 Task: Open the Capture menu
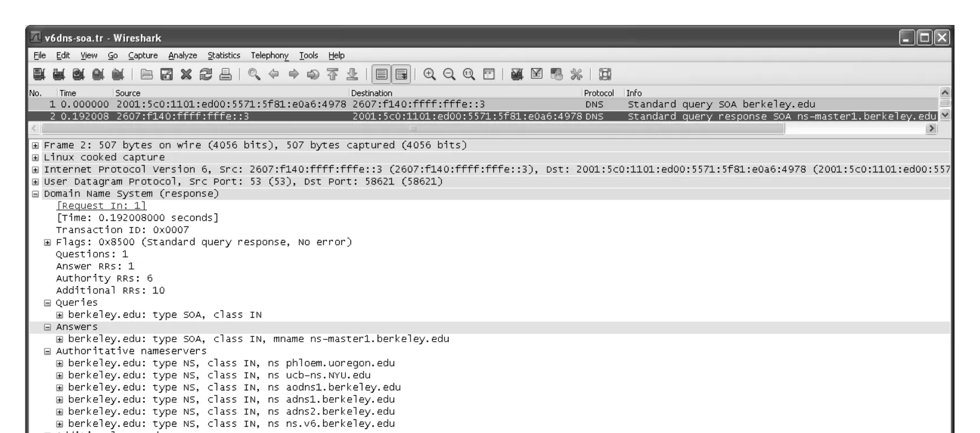[143, 56]
